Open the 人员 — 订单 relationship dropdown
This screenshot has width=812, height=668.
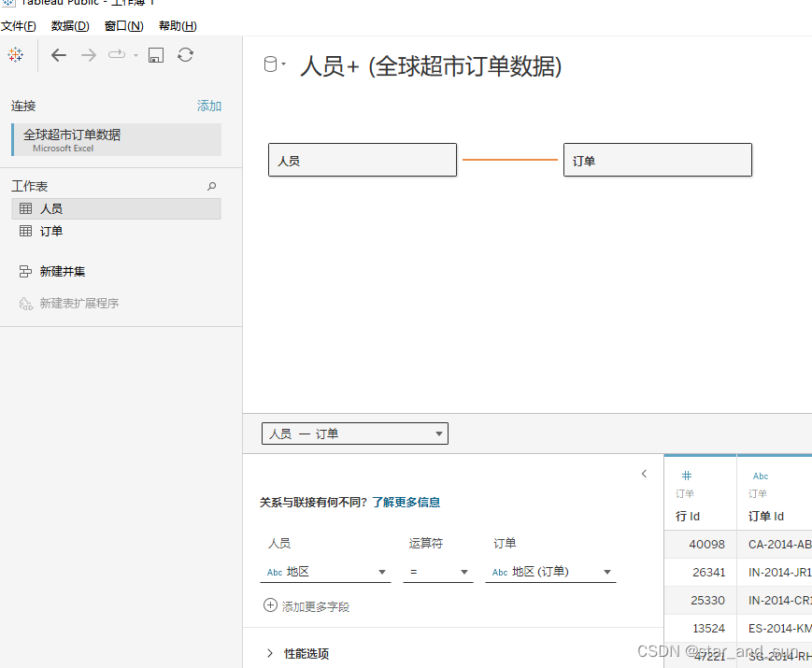point(438,433)
